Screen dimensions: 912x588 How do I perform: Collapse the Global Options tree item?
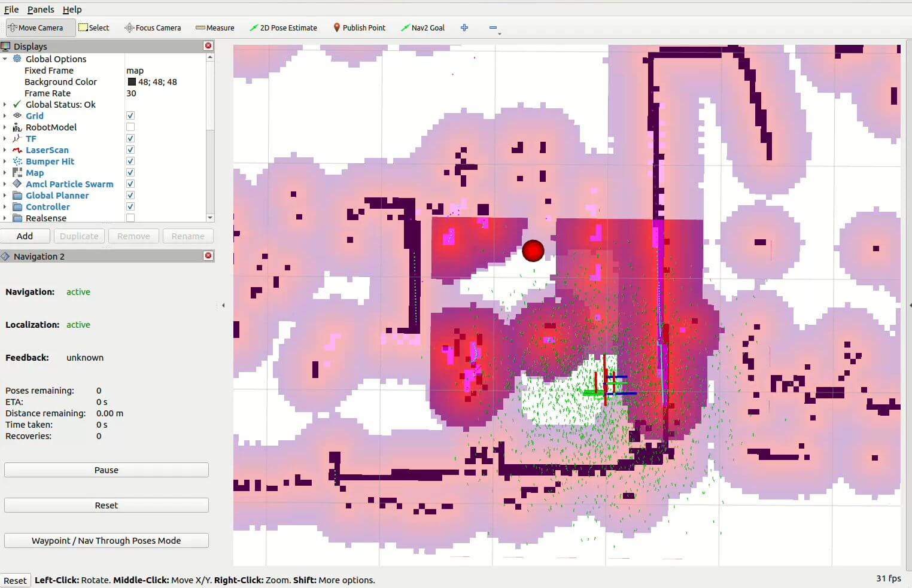[5, 59]
